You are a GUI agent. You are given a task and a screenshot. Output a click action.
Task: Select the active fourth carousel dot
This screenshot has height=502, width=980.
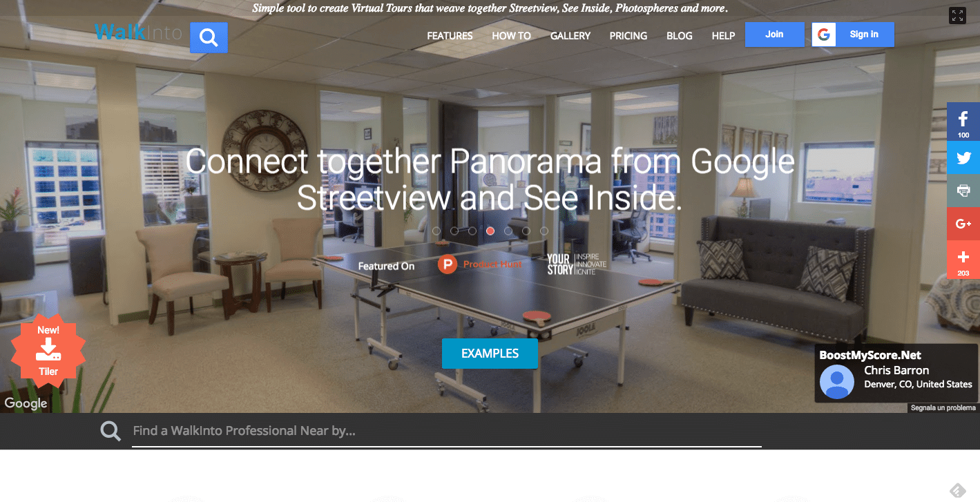tap(490, 231)
